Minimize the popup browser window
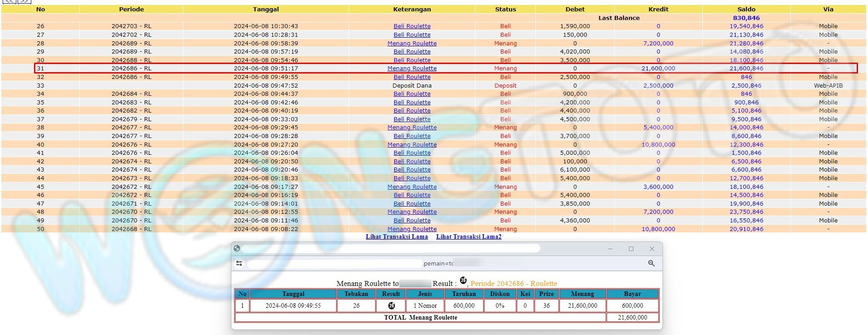Screen dimensions: 868x335 [610, 249]
